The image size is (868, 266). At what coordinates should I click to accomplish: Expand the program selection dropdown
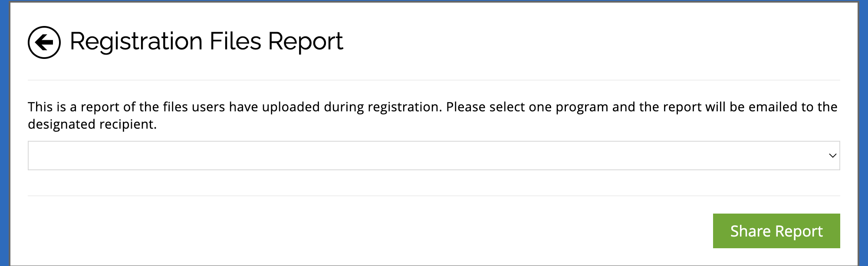[x=434, y=156]
